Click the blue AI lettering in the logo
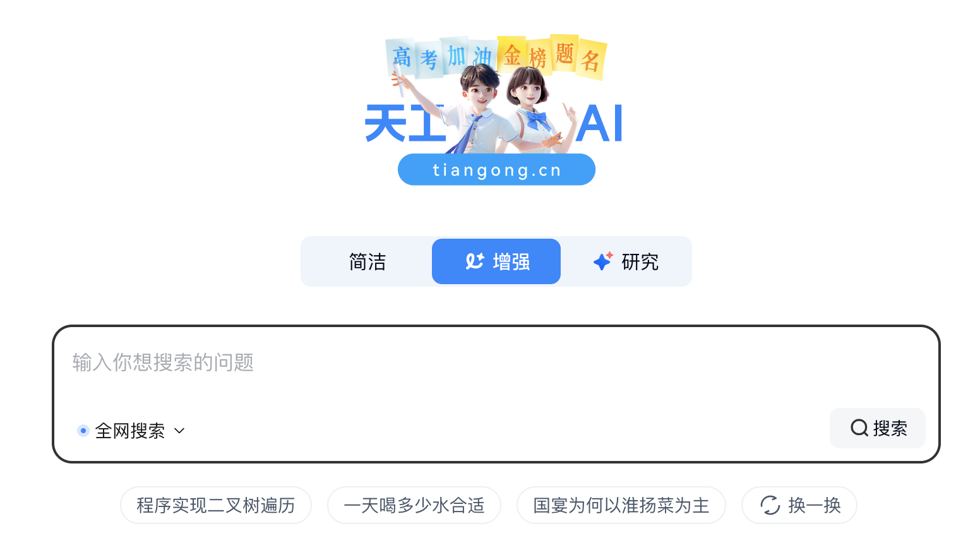 point(600,124)
